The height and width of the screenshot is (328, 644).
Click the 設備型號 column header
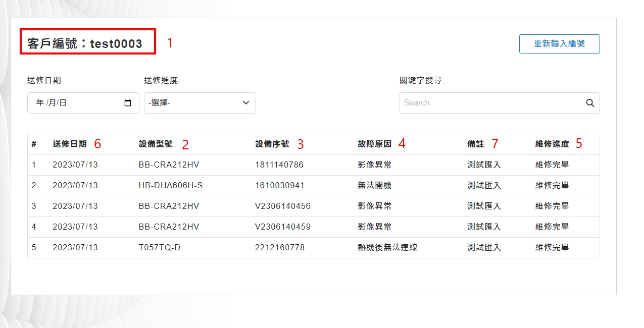click(156, 144)
